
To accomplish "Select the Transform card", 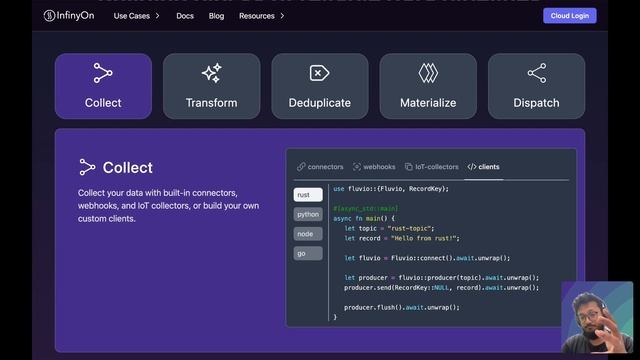I will (211, 86).
